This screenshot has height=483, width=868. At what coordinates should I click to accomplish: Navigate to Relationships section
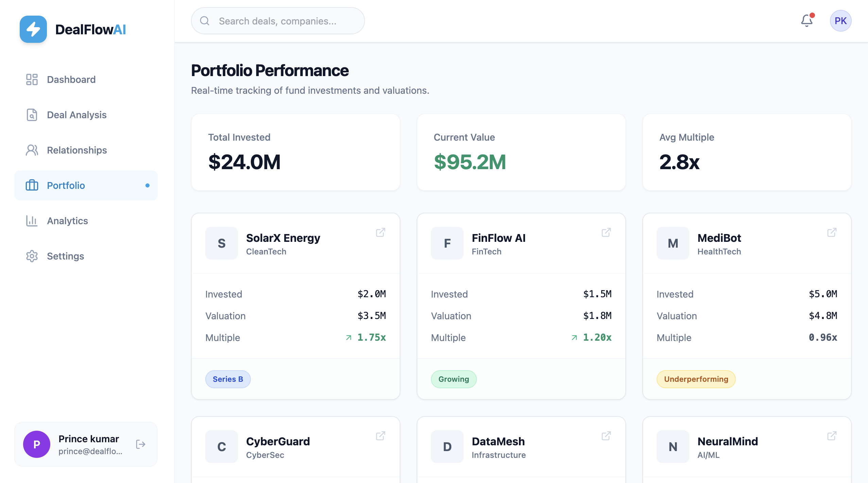tap(77, 150)
